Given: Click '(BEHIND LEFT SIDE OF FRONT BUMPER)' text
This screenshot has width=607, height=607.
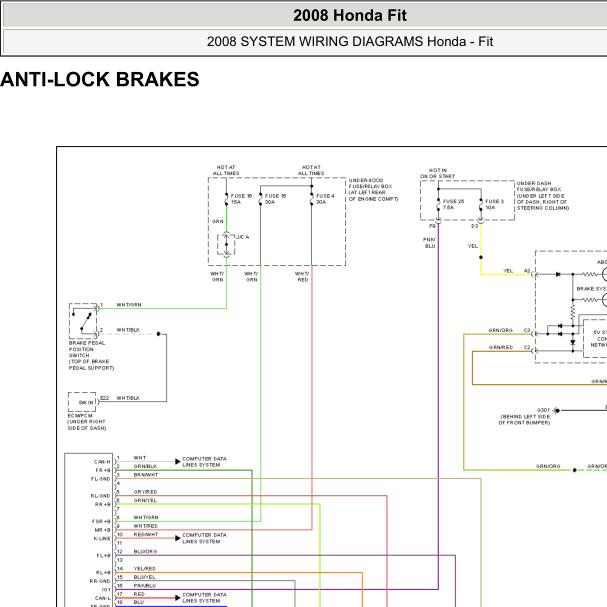Looking at the screenshot, I should coord(525,419).
